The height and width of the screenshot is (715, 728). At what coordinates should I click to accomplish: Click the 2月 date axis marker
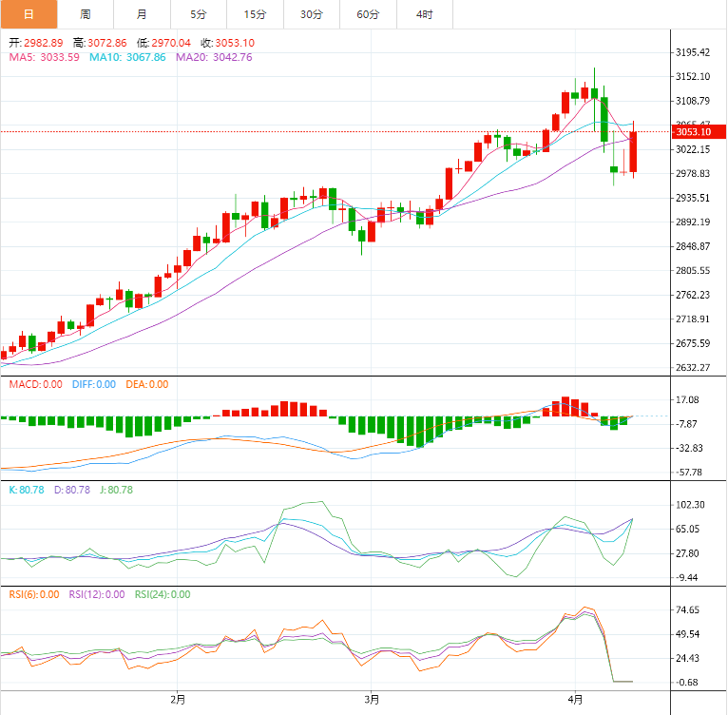[178, 701]
